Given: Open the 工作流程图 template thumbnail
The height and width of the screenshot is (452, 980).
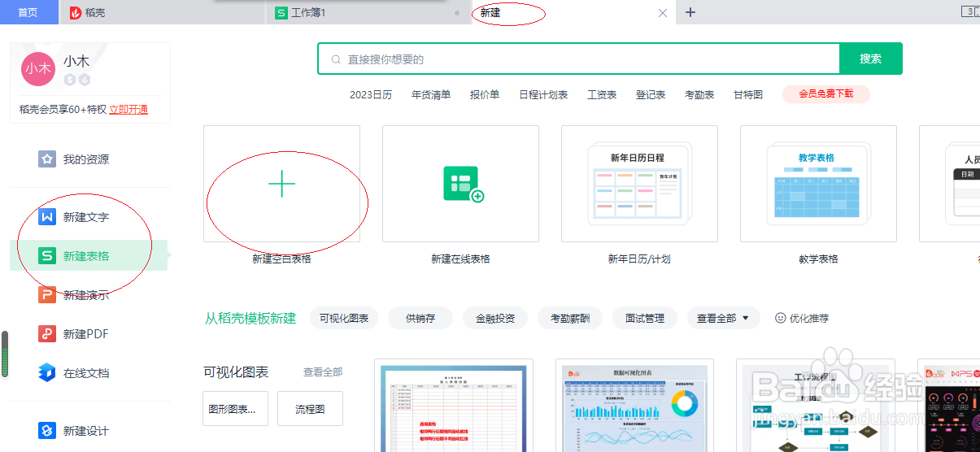Looking at the screenshot, I should coord(815,405).
